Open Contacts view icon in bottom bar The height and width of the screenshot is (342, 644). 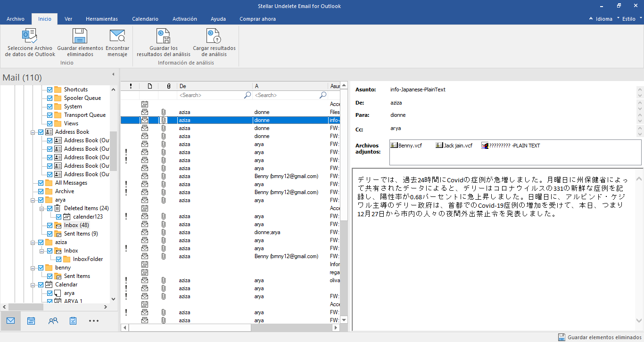(53, 321)
